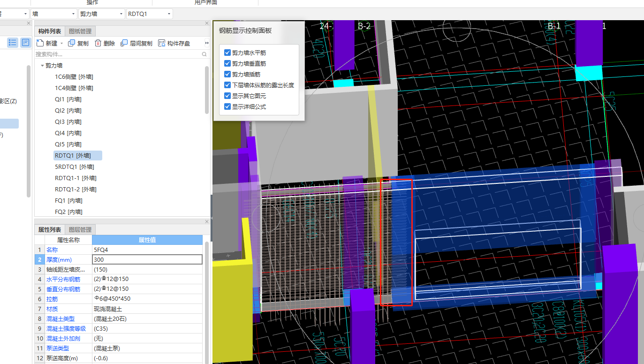Screen dimensions: 644x364
Task: Click the 混凝土外加剂 property name
Action: [x=63, y=338]
